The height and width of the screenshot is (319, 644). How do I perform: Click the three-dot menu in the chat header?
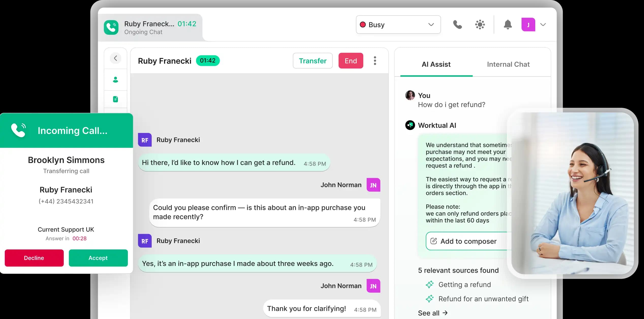click(x=375, y=61)
